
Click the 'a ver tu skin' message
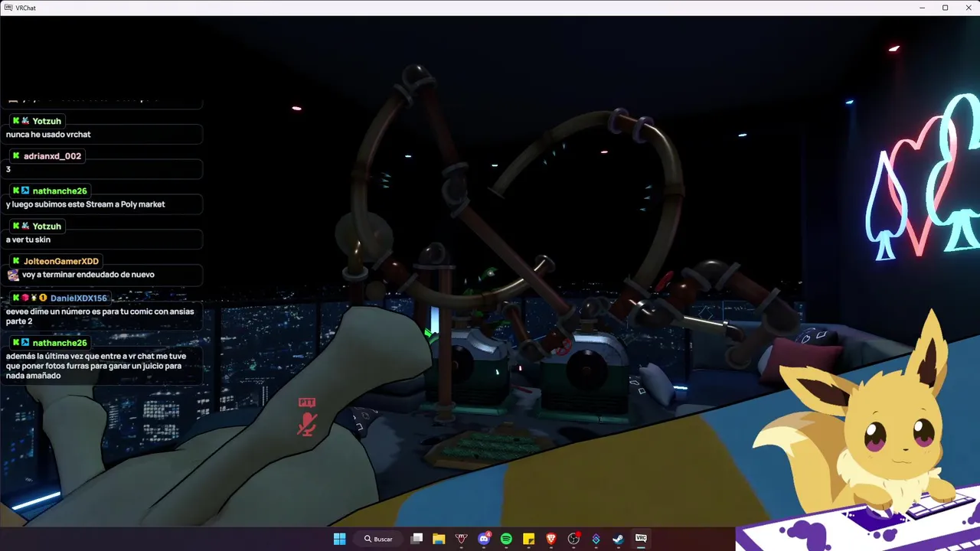(28, 240)
